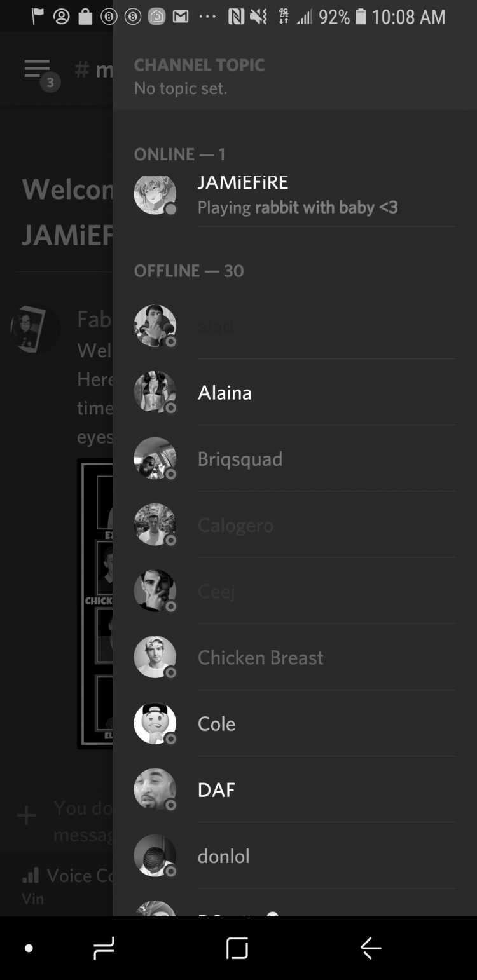Tap the Android back navigation arrow

click(x=371, y=948)
